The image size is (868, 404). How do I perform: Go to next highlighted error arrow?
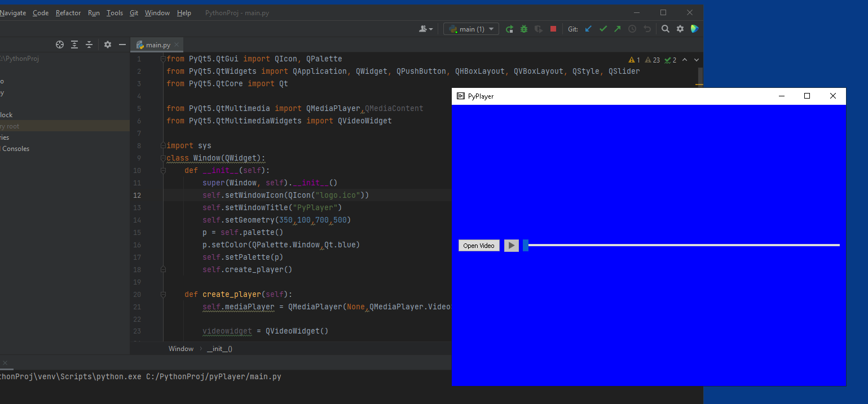697,60
